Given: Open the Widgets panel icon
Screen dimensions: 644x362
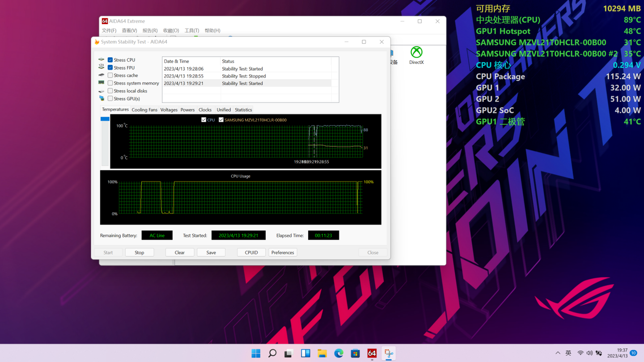Looking at the screenshot, I should coord(305,354).
